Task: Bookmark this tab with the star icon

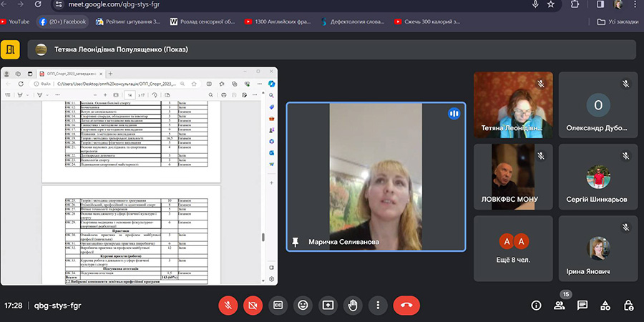Action: 551,4
